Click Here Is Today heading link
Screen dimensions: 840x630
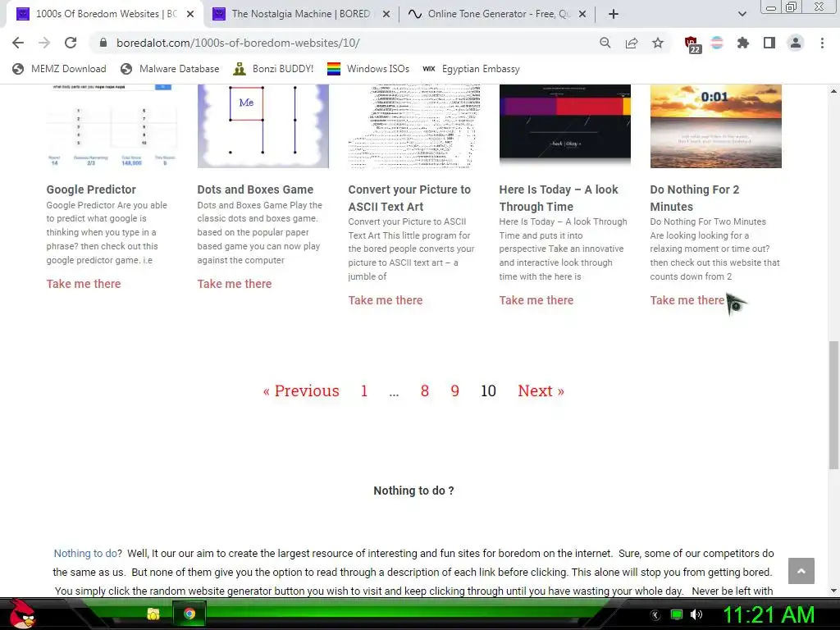(x=558, y=199)
